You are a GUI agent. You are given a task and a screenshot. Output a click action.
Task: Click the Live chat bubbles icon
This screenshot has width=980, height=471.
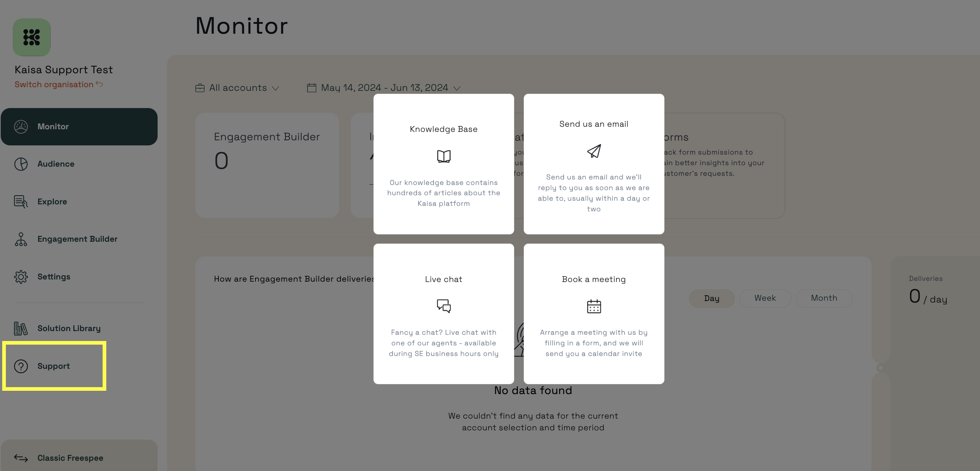(x=443, y=306)
